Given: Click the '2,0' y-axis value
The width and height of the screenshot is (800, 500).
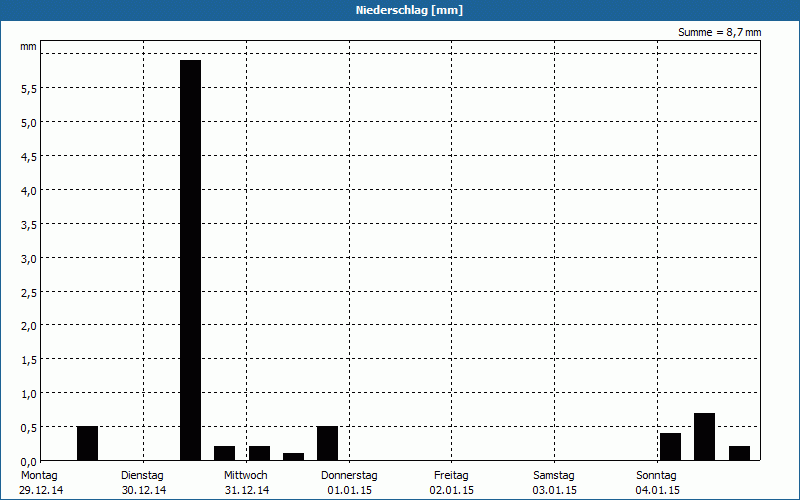Looking at the screenshot, I should pos(28,326).
